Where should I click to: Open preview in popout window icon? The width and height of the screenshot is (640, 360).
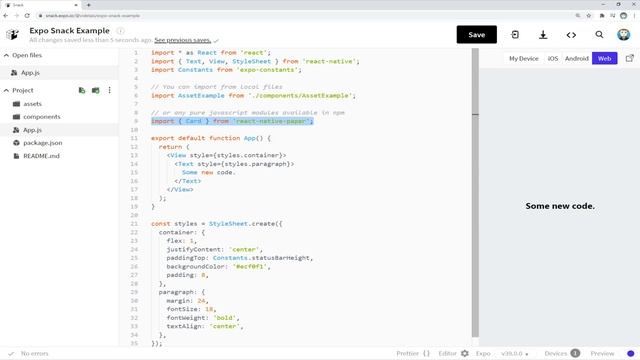[x=630, y=58]
